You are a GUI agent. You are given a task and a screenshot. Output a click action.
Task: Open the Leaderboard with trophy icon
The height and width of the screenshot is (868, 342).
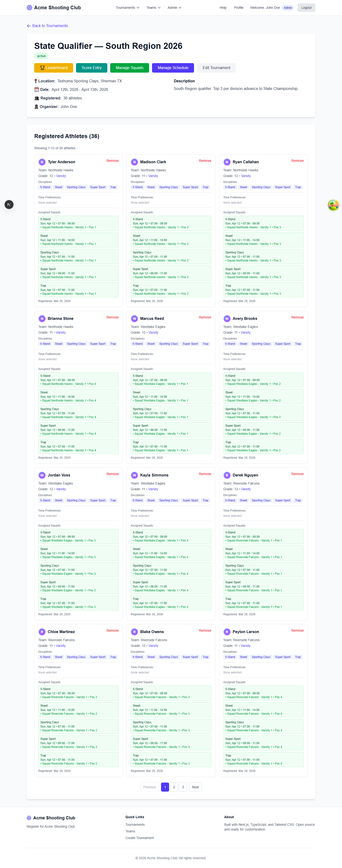pyautogui.click(x=53, y=68)
